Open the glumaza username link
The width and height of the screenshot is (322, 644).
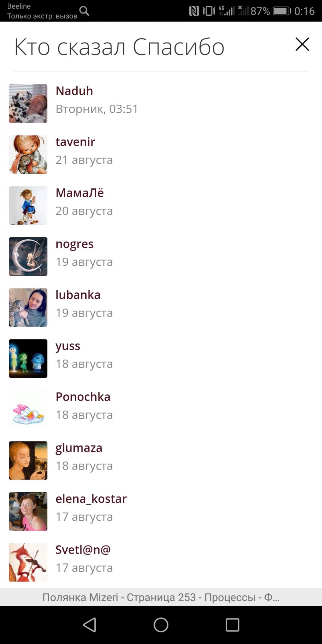(79, 448)
